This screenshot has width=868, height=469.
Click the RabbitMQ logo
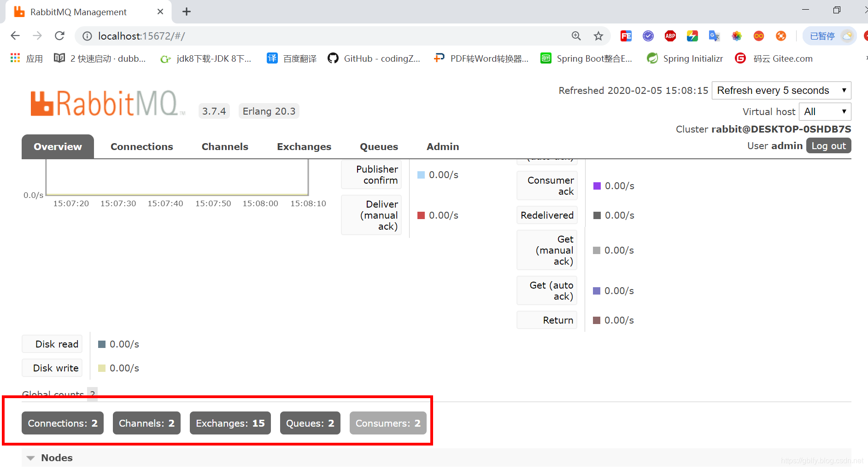coord(107,103)
